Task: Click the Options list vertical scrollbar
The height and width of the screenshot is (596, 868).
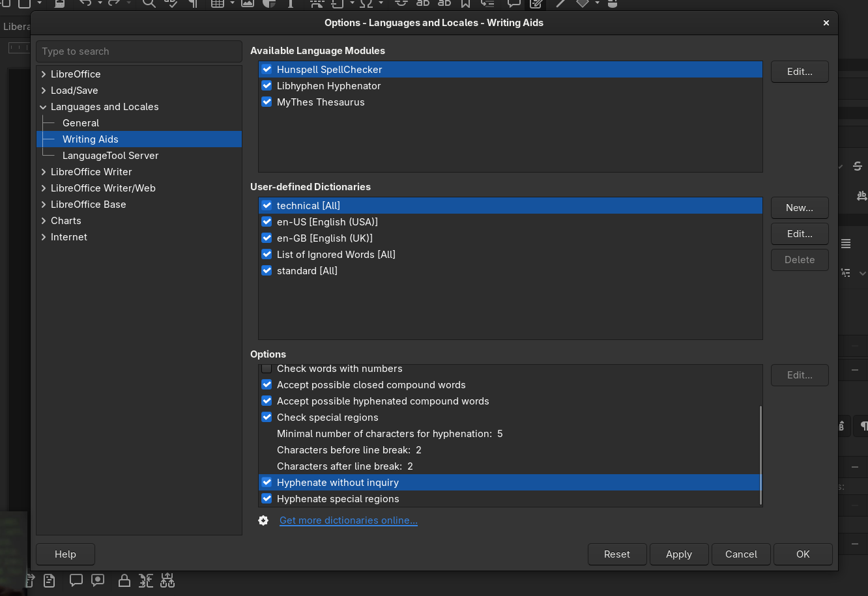Action: click(x=760, y=455)
